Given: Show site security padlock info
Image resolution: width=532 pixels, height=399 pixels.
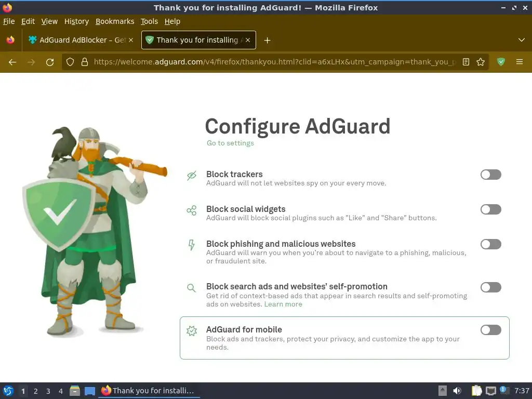Looking at the screenshot, I should coord(85,62).
